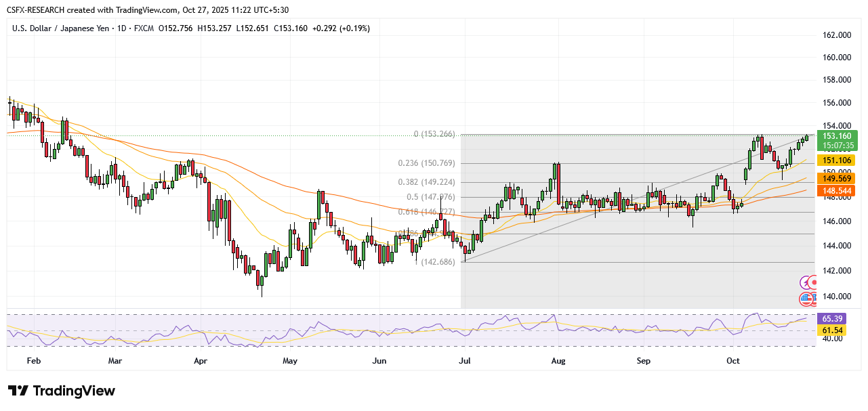Click the TradingView logo at bottom left
Screen dimensions: 868x411
click(62, 391)
